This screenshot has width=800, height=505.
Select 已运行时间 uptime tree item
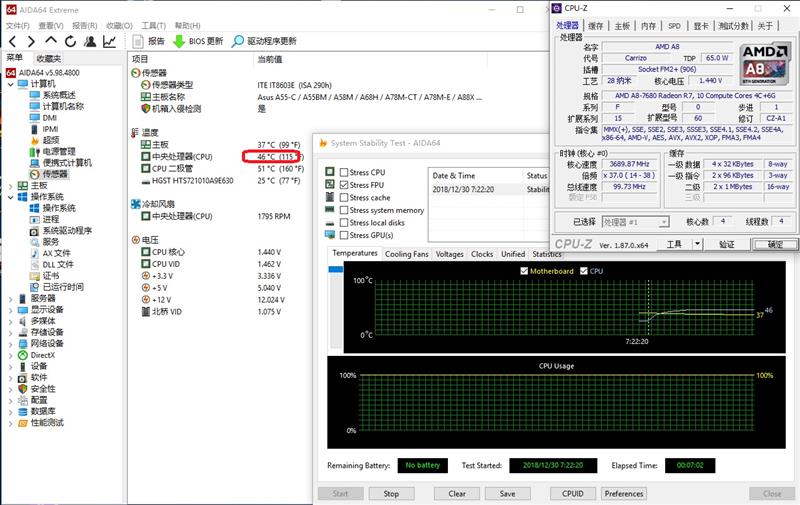coord(63,287)
